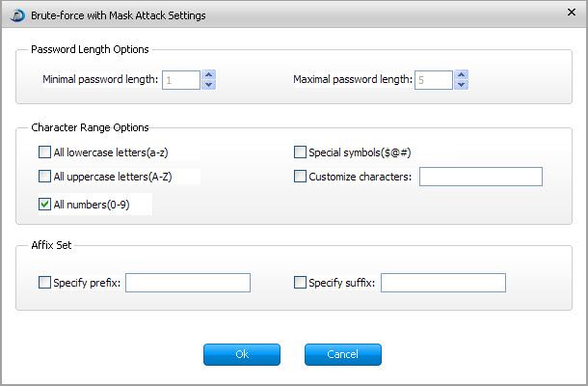This screenshot has height=386, width=588.
Task: Click into the Specify prefix text box
Action: (x=188, y=283)
